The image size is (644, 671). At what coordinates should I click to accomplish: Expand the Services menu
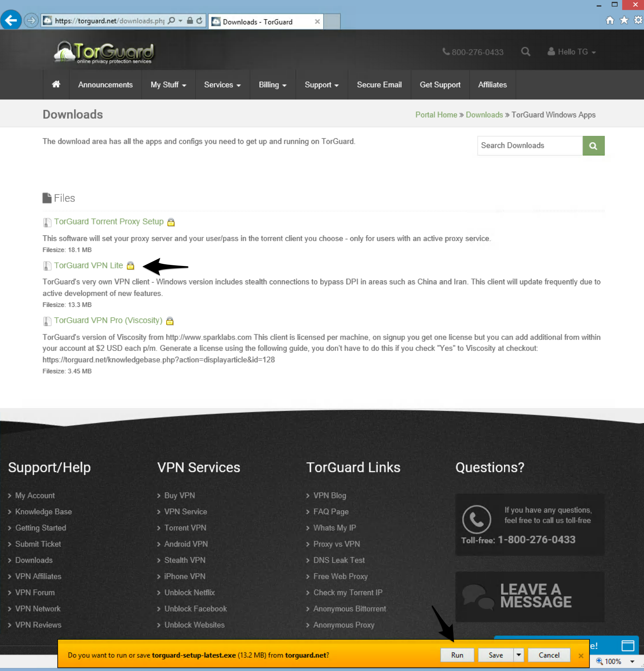coord(222,85)
